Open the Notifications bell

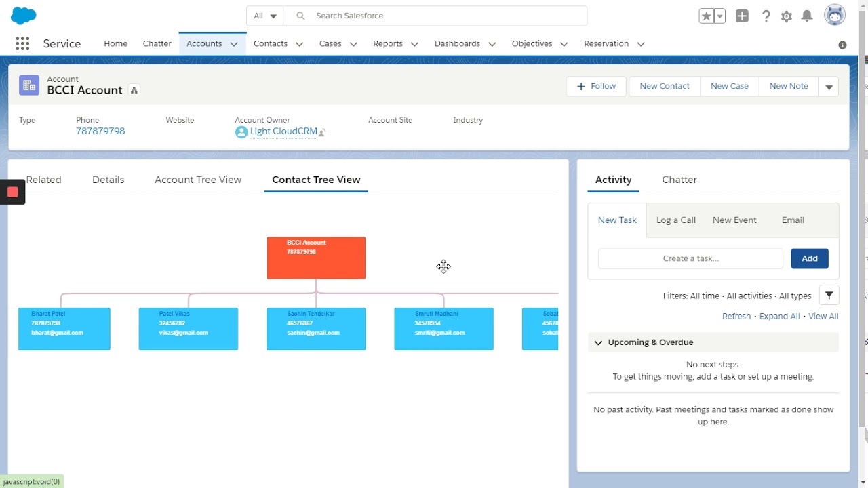[x=807, y=16]
